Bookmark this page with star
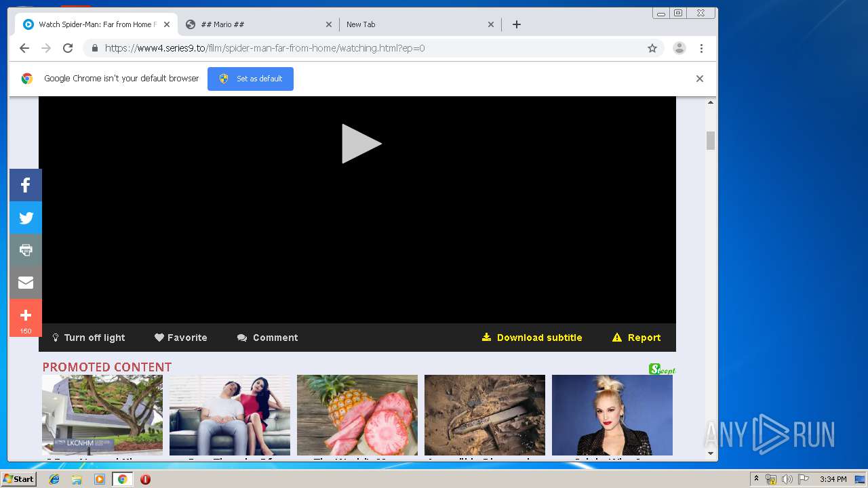The height and width of the screenshot is (488, 868). (x=652, y=48)
